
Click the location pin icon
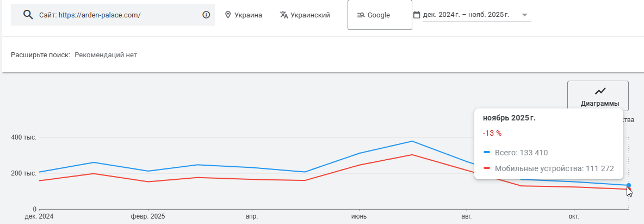(228, 15)
